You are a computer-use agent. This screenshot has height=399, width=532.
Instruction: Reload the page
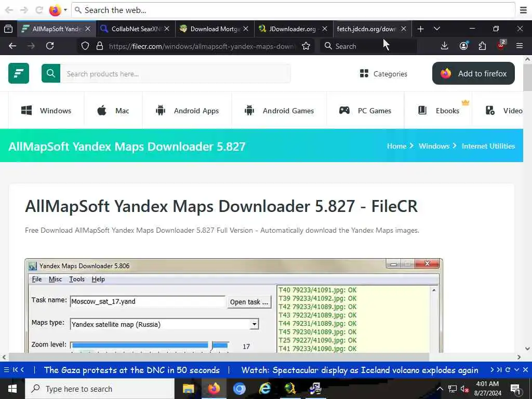pos(50,46)
